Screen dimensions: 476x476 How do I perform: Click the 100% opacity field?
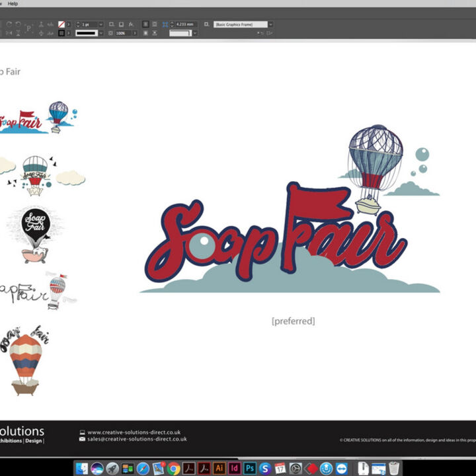pyautogui.click(x=123, y=33)
